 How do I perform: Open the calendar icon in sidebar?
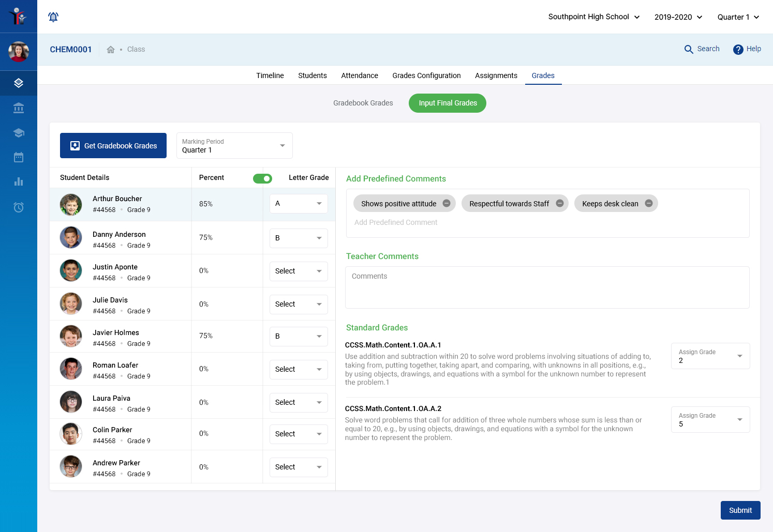(19, 157)
